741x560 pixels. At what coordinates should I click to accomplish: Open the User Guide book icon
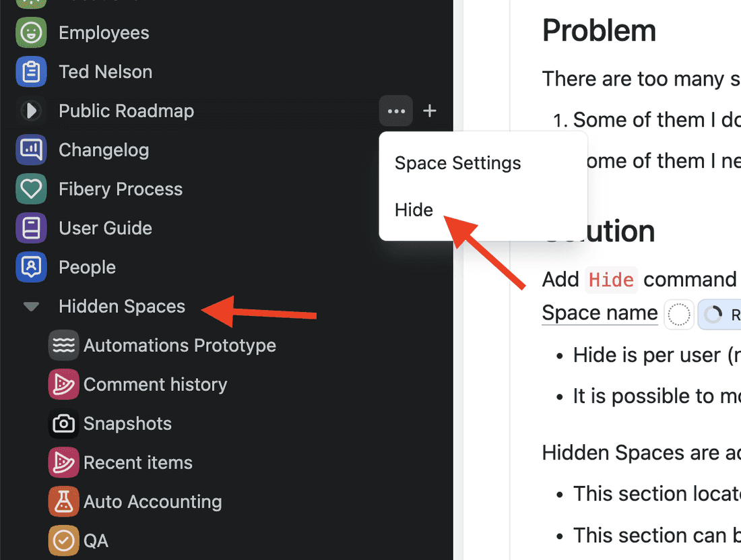(x=31, y=228)
